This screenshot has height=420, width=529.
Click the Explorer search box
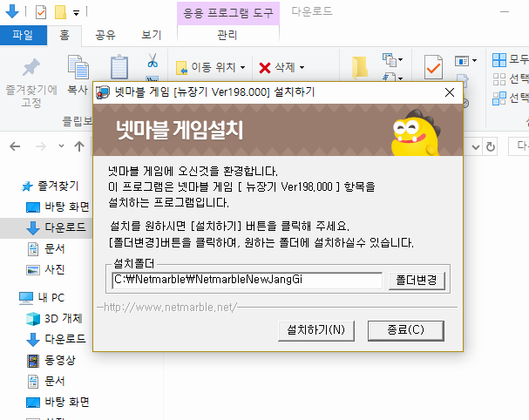click(x=519, y=146)
